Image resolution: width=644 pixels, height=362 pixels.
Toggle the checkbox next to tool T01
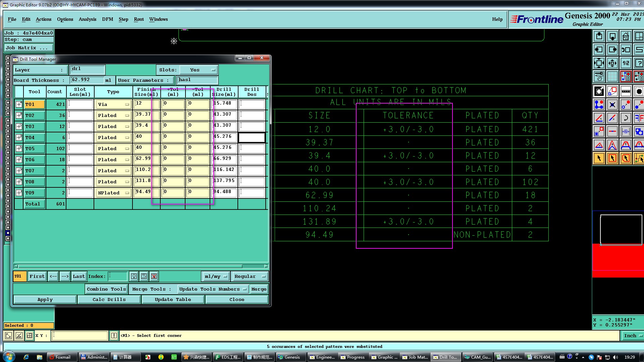[19, 104]
